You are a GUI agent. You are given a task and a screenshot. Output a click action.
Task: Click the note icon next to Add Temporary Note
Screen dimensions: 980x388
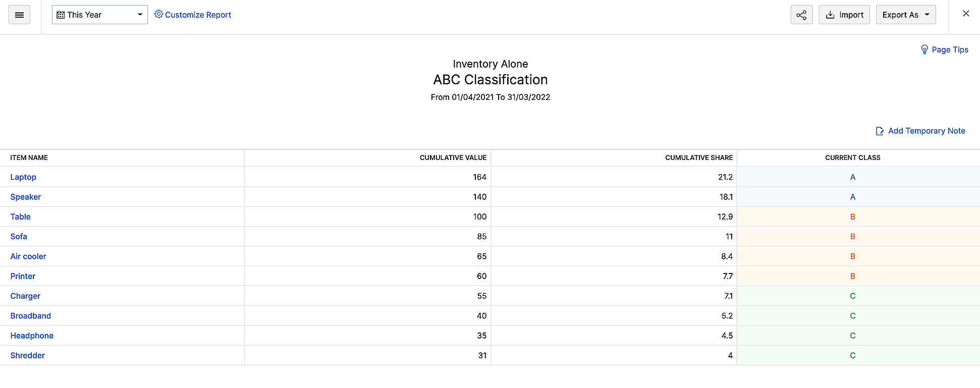[x=880, y=130]
